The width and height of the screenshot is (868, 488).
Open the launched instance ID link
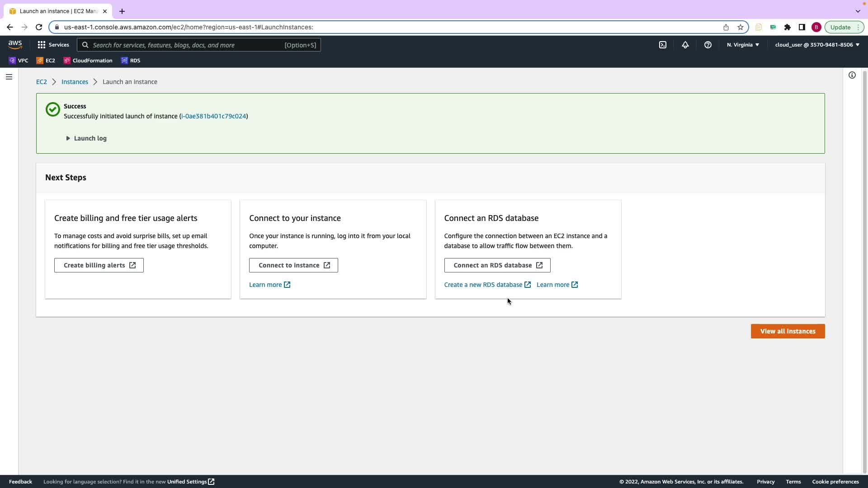(x=213, y=116)
